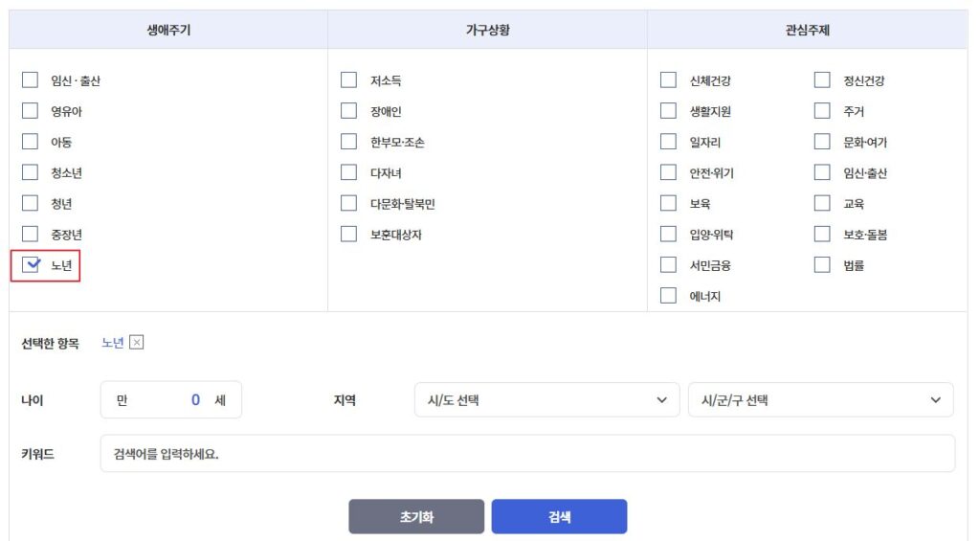This screenshot has height=541, width=980.
Task: Select the 저소득 household checkbox
Action: [349, 80]
